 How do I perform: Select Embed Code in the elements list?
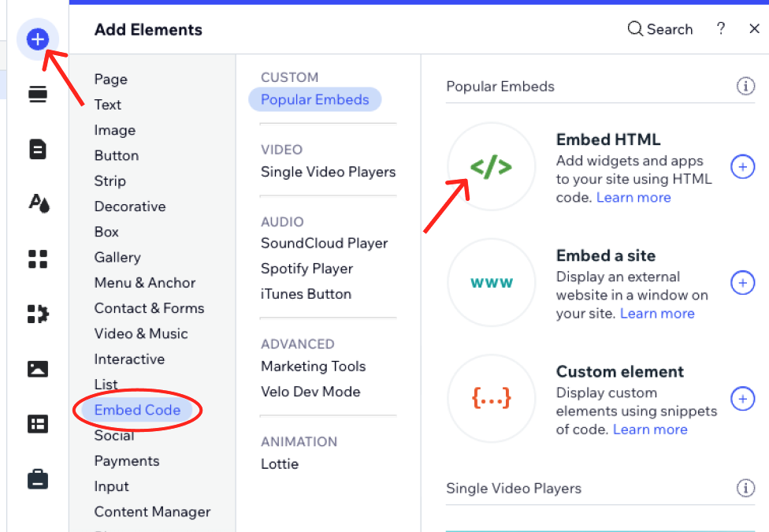tap(137, 410)
